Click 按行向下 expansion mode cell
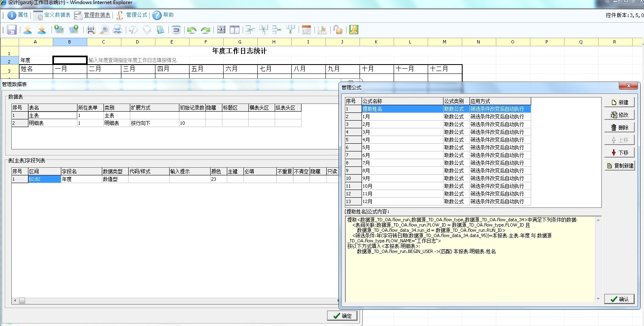The height and width of the screenshot is (326, 644). [x=154, y=123]
